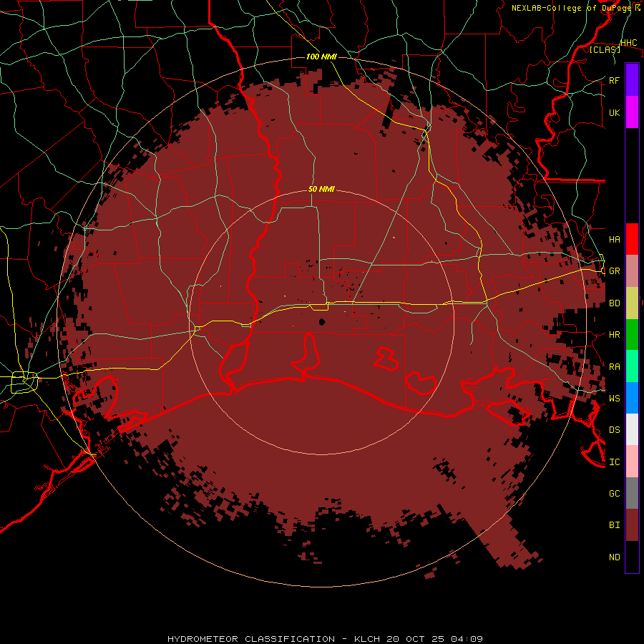Viewport: 644px width, 644px height.
Task: Click the 50 NMI range ring label
Action: coord(321,189)
